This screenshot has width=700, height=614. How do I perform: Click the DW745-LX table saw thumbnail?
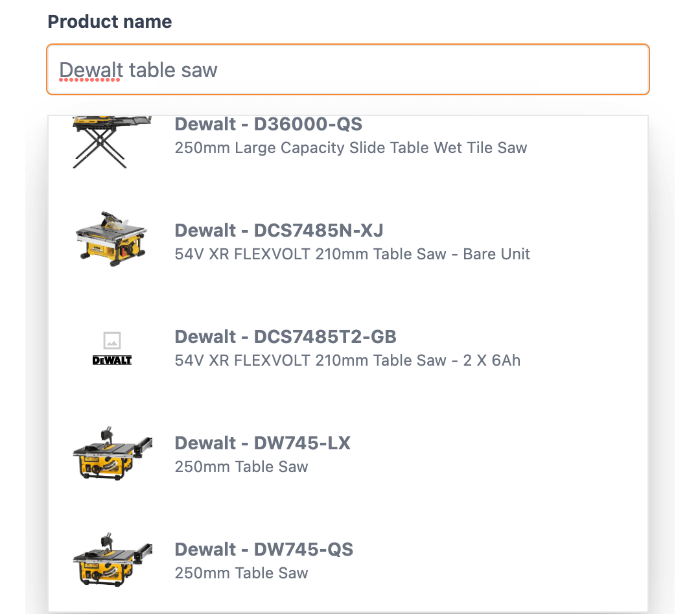coord(111,453)
